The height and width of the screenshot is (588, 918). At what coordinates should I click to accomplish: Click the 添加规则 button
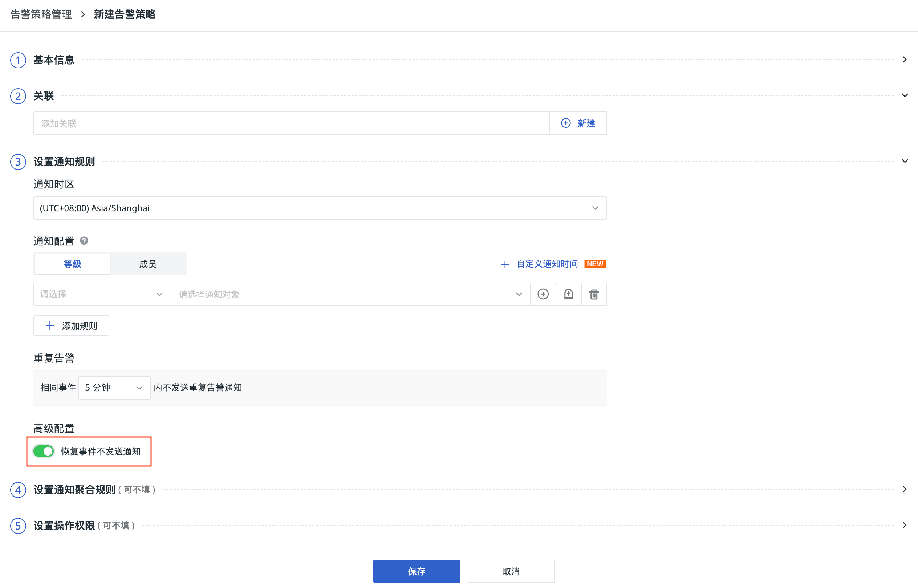point(72,326)
